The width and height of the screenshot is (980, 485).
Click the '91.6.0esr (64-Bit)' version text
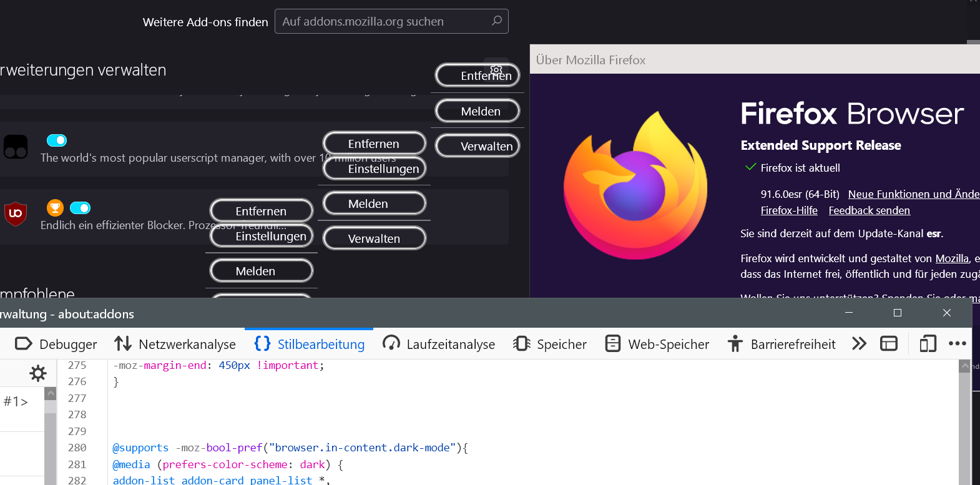tap(800, 194)
